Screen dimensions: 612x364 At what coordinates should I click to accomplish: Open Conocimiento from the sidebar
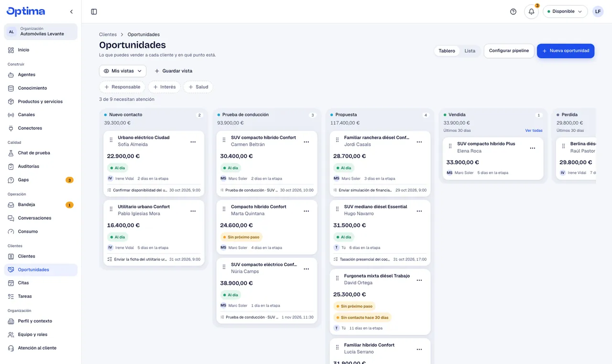[x=41, y=88]
